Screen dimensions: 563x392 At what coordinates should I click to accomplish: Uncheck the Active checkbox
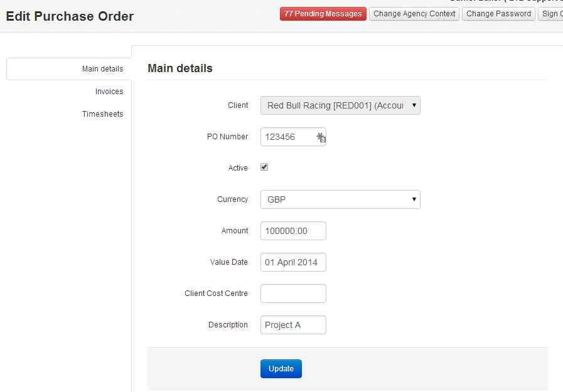click(x=264, y=167)
